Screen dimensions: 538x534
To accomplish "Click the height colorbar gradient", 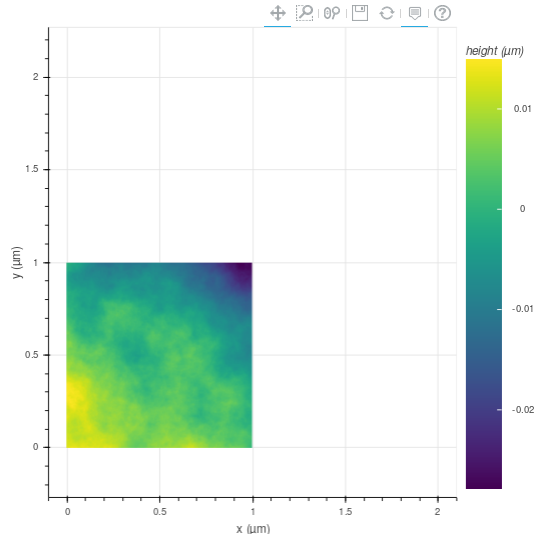I will (x=484, y=274).
